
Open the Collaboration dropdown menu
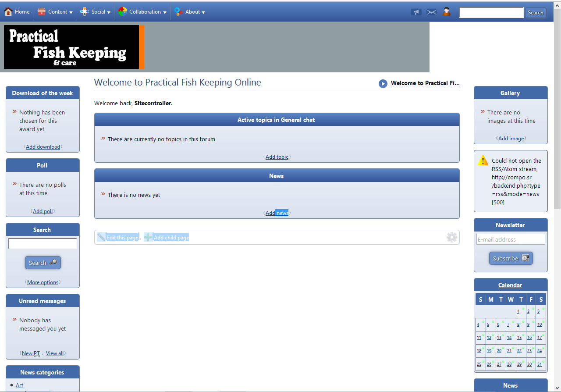(142, 12)
